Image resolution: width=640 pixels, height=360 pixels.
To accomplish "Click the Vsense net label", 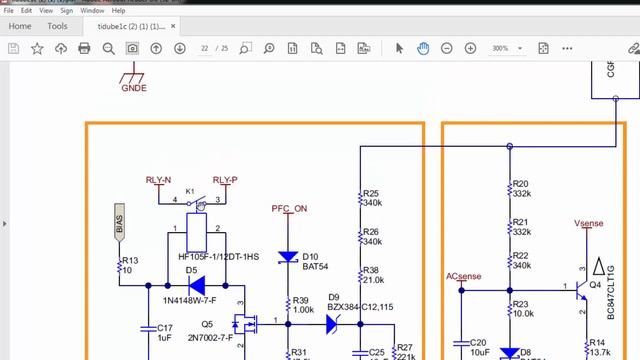I will point(589,223).
